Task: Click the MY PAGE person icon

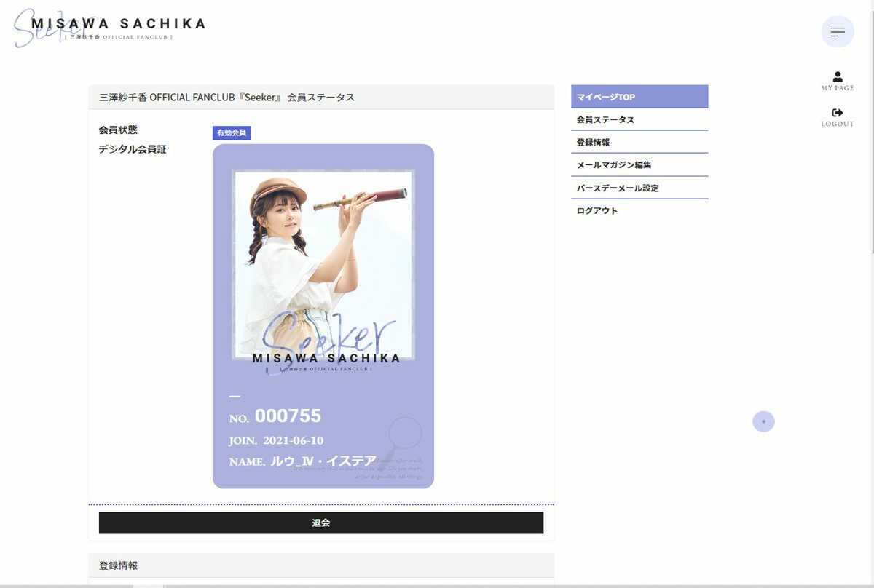Action: pyautogui.click(x=838, y=76)
